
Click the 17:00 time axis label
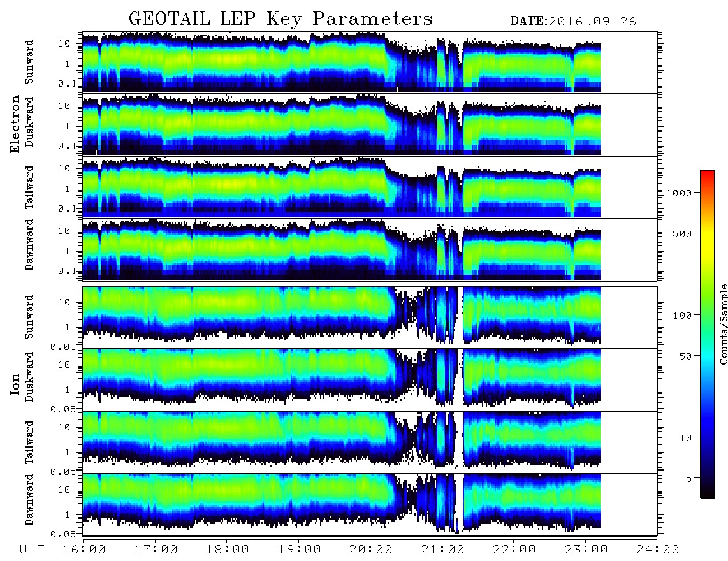156,550
